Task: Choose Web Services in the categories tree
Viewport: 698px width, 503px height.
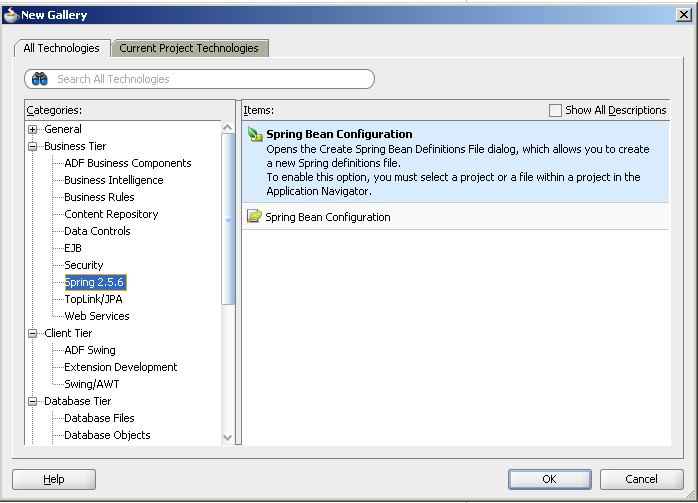Action: click(96, 317)
